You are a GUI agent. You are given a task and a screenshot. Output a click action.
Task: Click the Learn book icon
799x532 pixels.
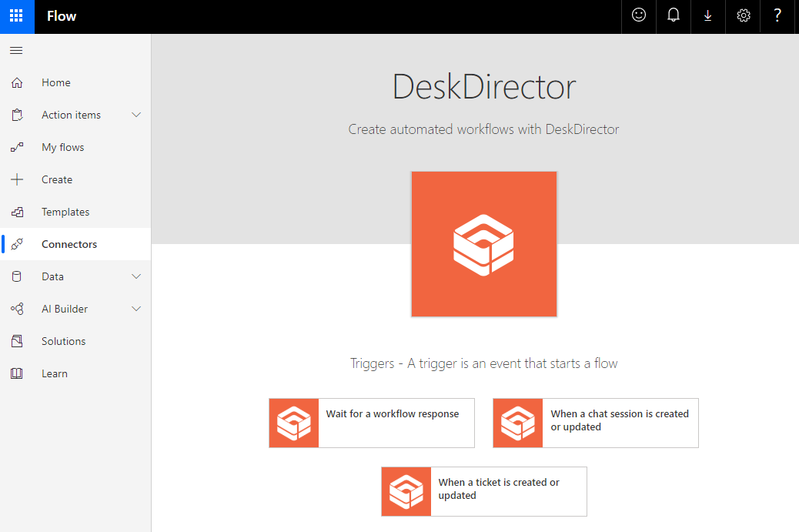coord(17,373)
